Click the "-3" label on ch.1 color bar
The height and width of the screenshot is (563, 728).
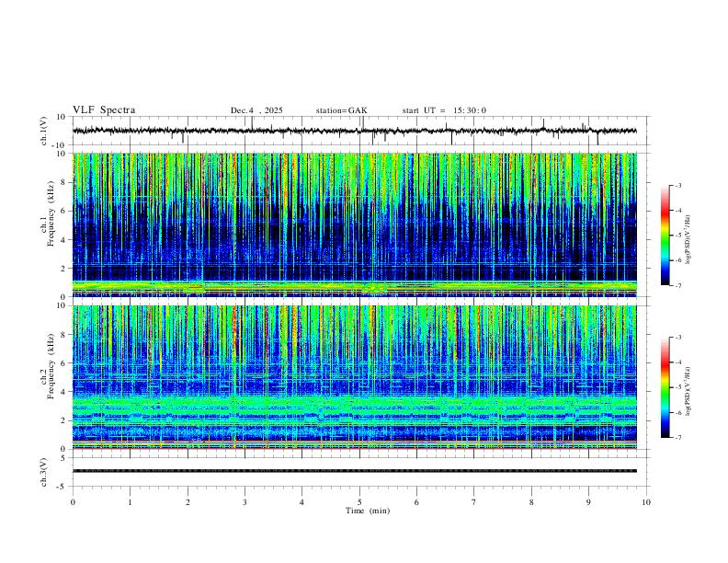pyautogui.click(x=677, y=186)
